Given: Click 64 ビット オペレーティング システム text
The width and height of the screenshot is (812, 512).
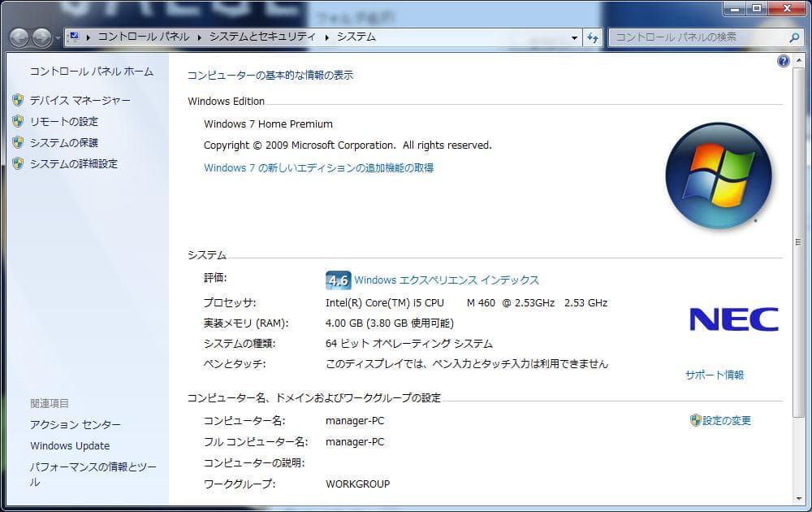Looking at the screenshot, I should click(x=409, y=344).
